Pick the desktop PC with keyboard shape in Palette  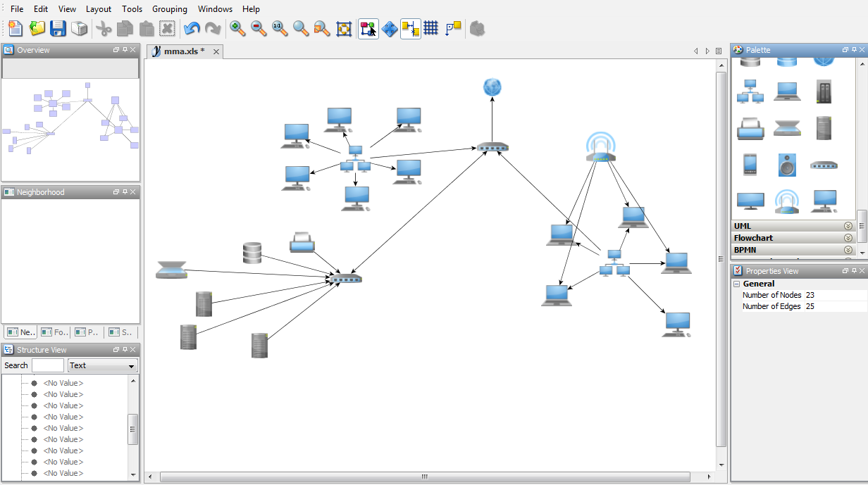(x=824, y=201)
